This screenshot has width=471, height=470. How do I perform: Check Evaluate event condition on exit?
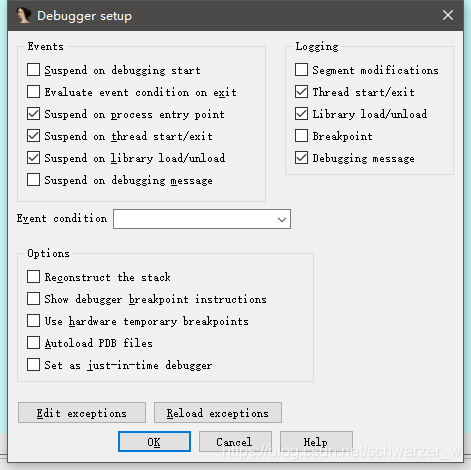(33, 92)
